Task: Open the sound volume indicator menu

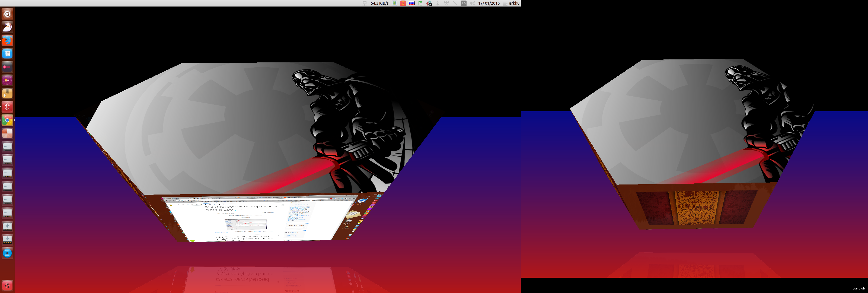Action: [473, 3]
